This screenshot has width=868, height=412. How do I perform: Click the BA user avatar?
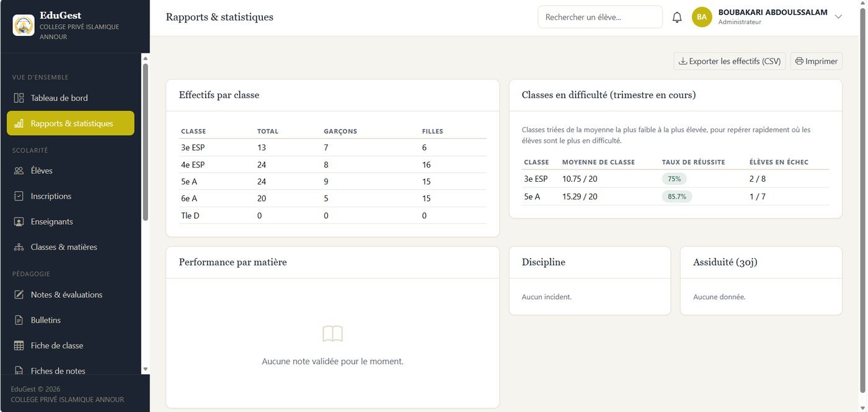(x=702, y=17)
